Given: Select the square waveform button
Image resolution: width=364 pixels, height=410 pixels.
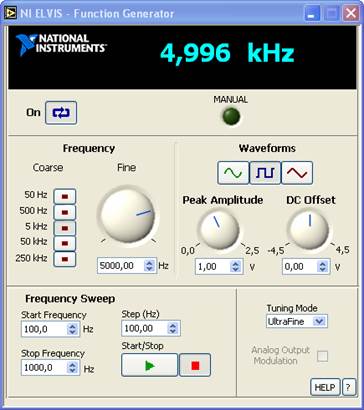Looking at the screenshot, I should click(x=265, y=173).
